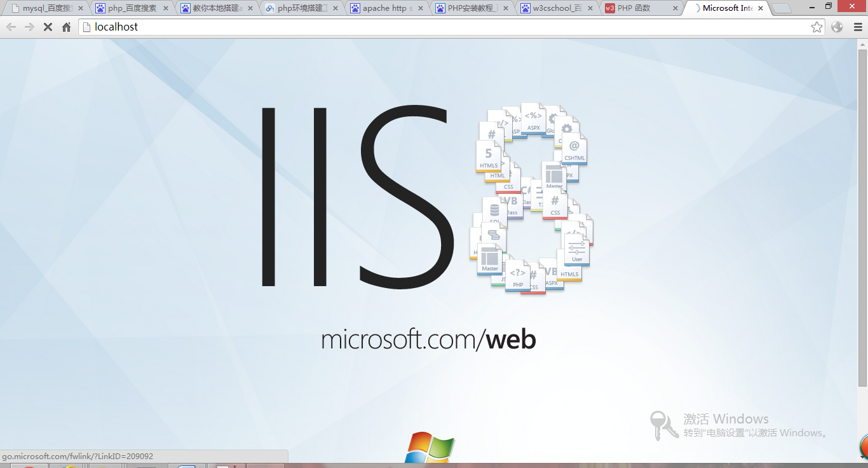Stop loading the localhost page
The image size is (868, 468).
pyautogui.click(x=48, y=27)
